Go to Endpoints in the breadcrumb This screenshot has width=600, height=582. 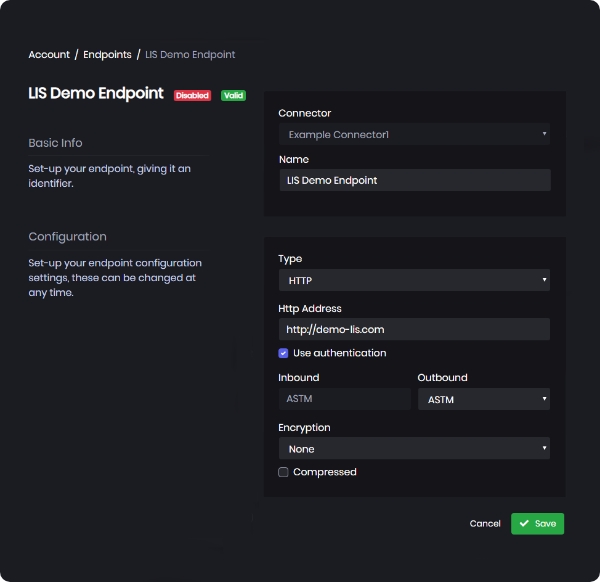(107, 54)
